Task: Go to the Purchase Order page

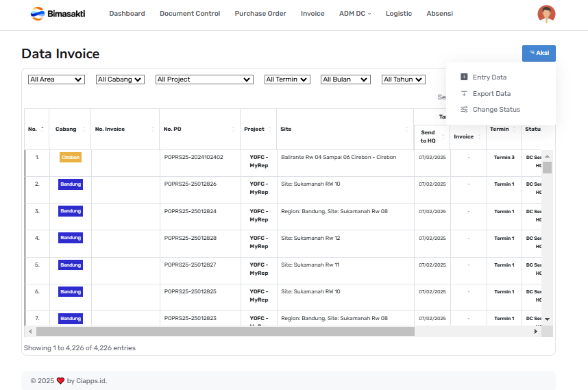Action: (x=260, y=14)
